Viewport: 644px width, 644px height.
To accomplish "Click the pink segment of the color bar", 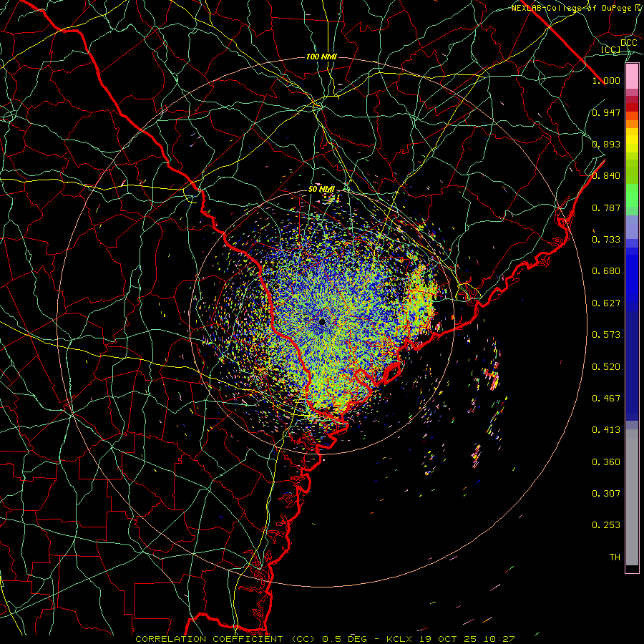I will point(632,76).
